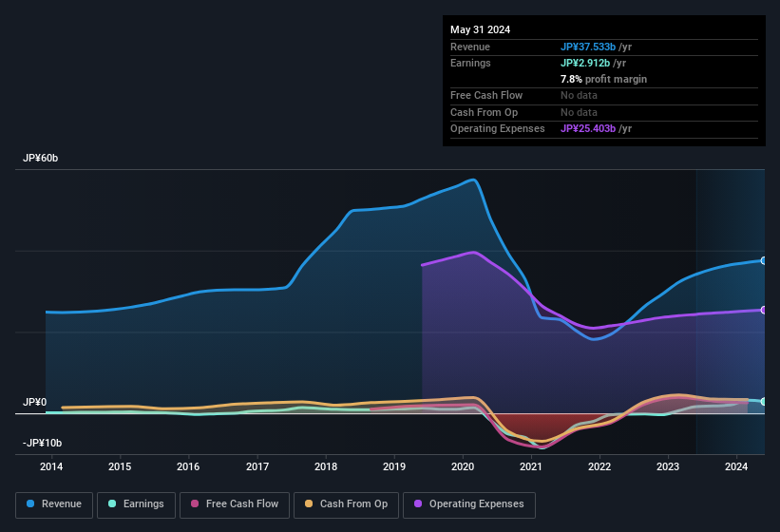This screenshot has width=780, height=532.
Task: Click the teal Earnings endpoint marker
Action: 764,401
